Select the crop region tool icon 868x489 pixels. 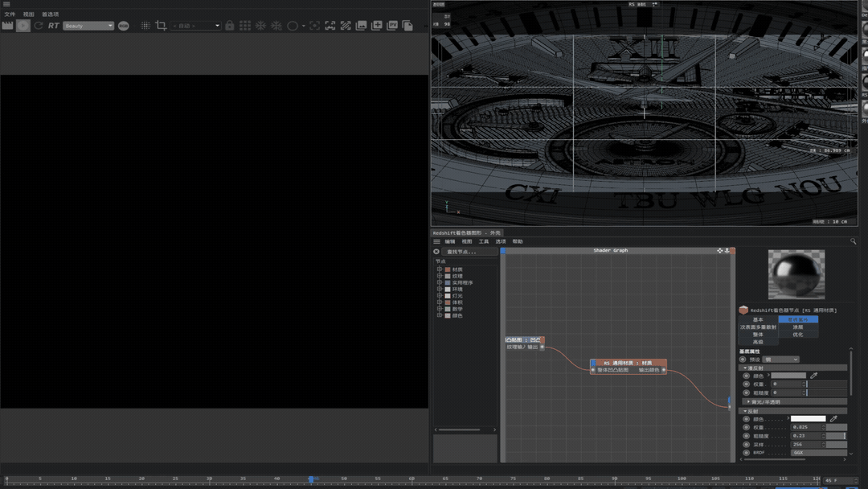click(x=161, y=26)
